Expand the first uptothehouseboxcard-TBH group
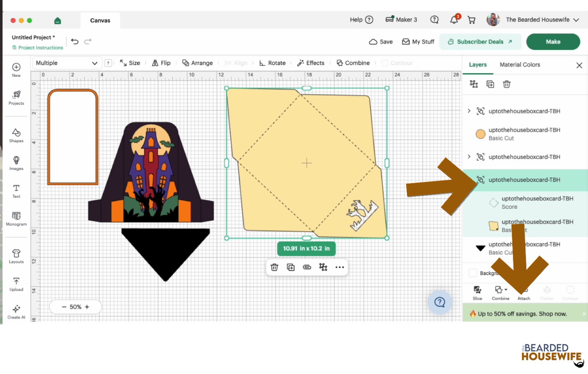This screenshot has height=374, width=588. pyautogui.click(x=469, y=111)
